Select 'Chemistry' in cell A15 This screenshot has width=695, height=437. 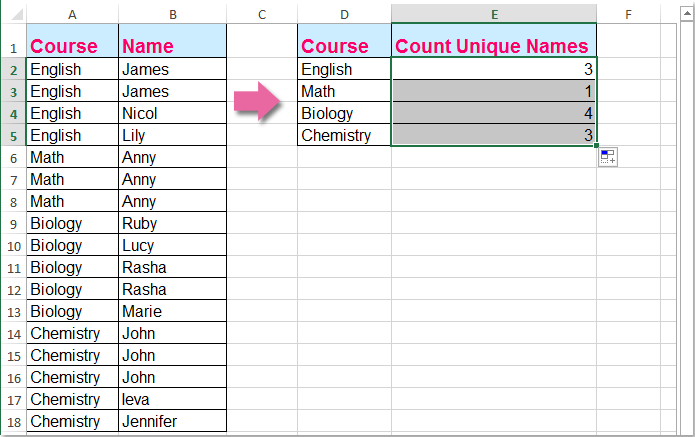click(x=72, y=355)
